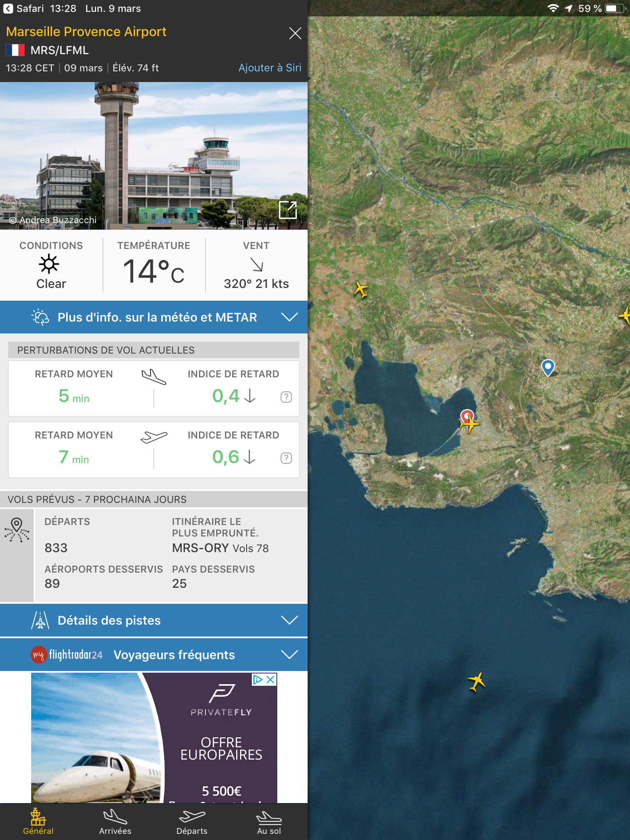Tap the battery icon in status bar
Image resolution: width=630 pixels, height=840 pixels.
point(615,9)
